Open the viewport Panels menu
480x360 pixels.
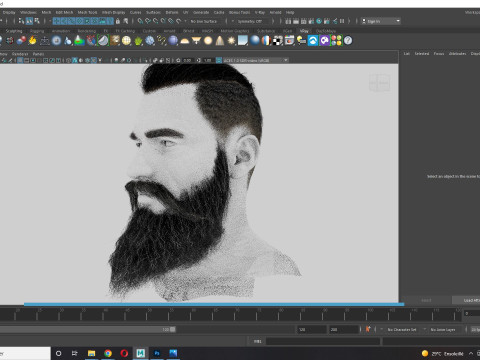[38, 54]
